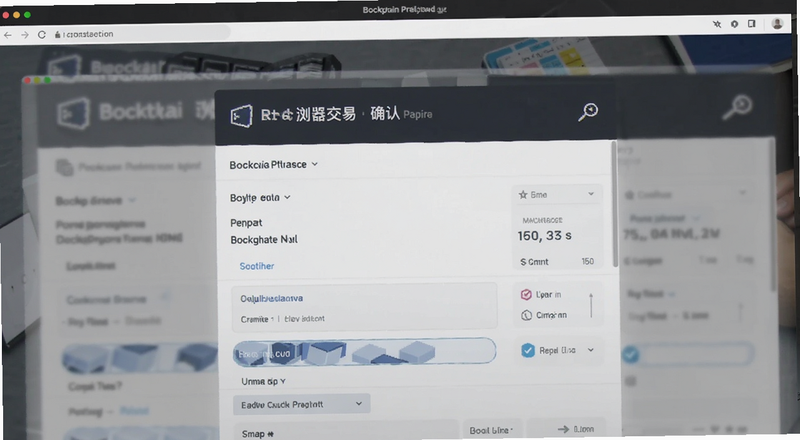Screen dimensions: 800x440
Task: Click the Smap field
Action: [347, 431]
